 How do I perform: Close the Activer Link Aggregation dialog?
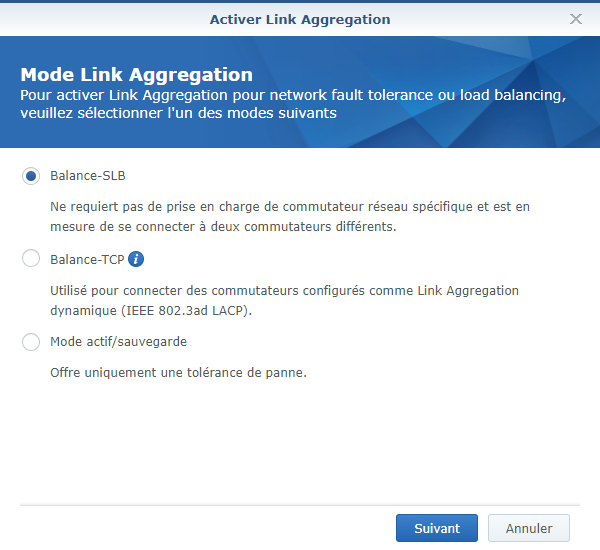click(576, 19)
